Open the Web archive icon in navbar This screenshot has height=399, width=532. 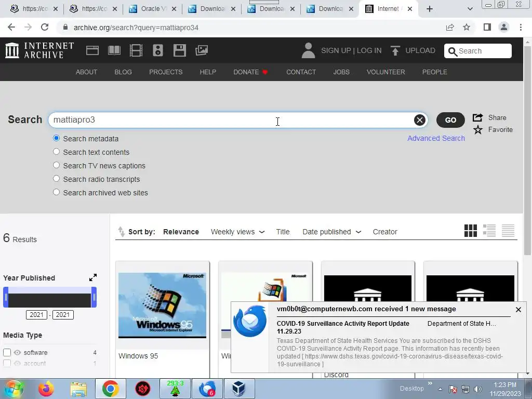tap(92, 50)
